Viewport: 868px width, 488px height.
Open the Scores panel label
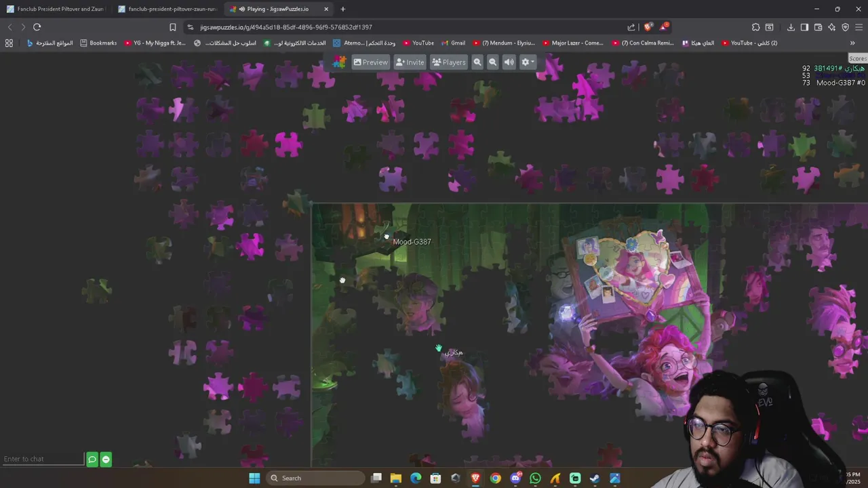[x=858, y=59]
